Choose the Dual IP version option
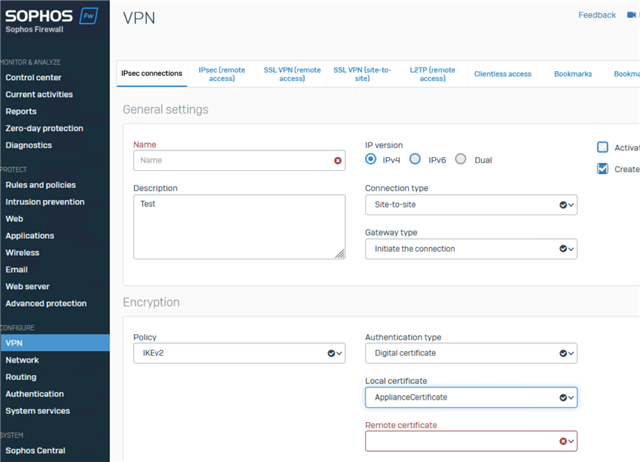 (x=461, y=159)
